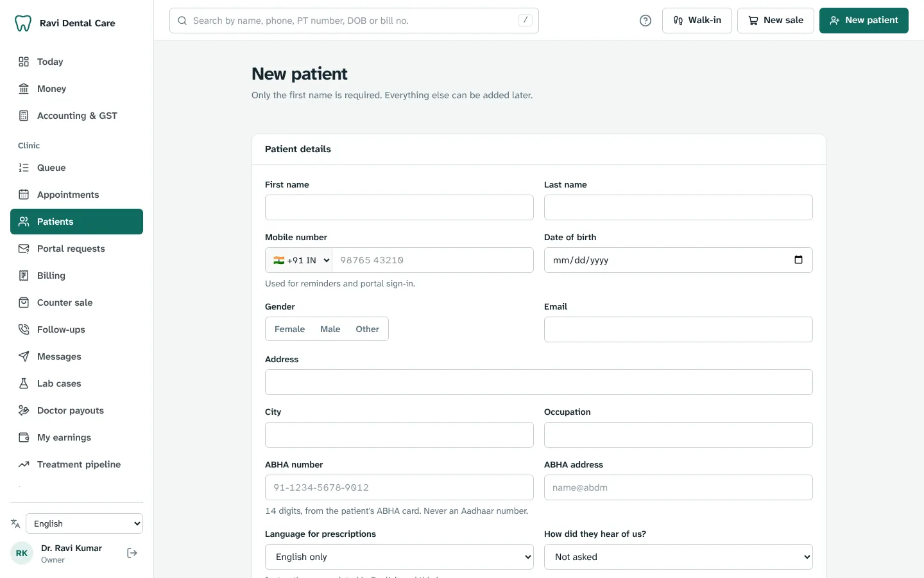
Task: Click the slash shortcut badge in search
Action: click(x=526, y=21)
